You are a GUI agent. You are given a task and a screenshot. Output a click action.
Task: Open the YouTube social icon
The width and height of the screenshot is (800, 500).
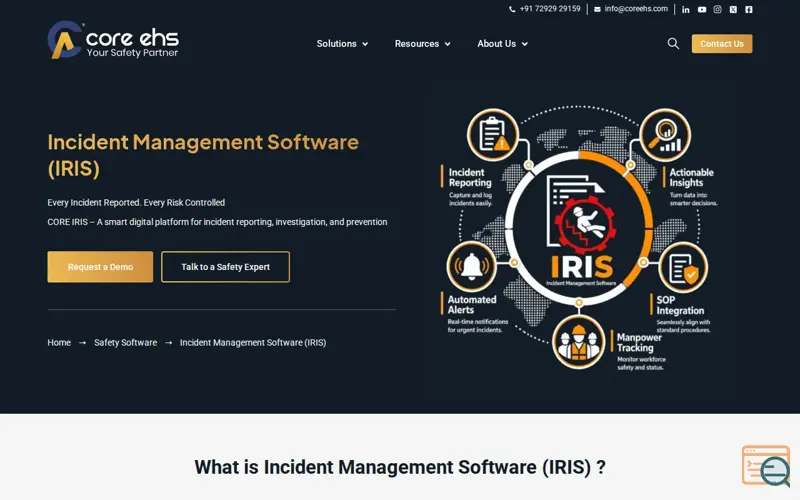pos(702,10)
